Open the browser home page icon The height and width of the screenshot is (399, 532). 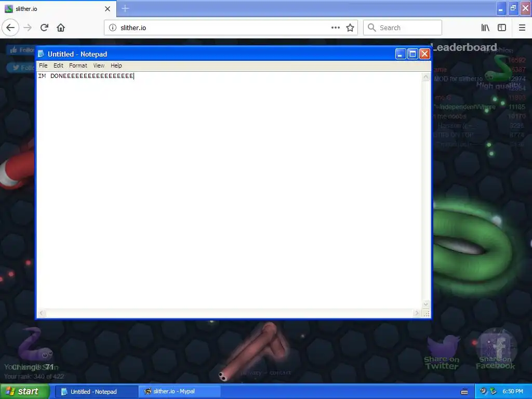click(61, 28)
